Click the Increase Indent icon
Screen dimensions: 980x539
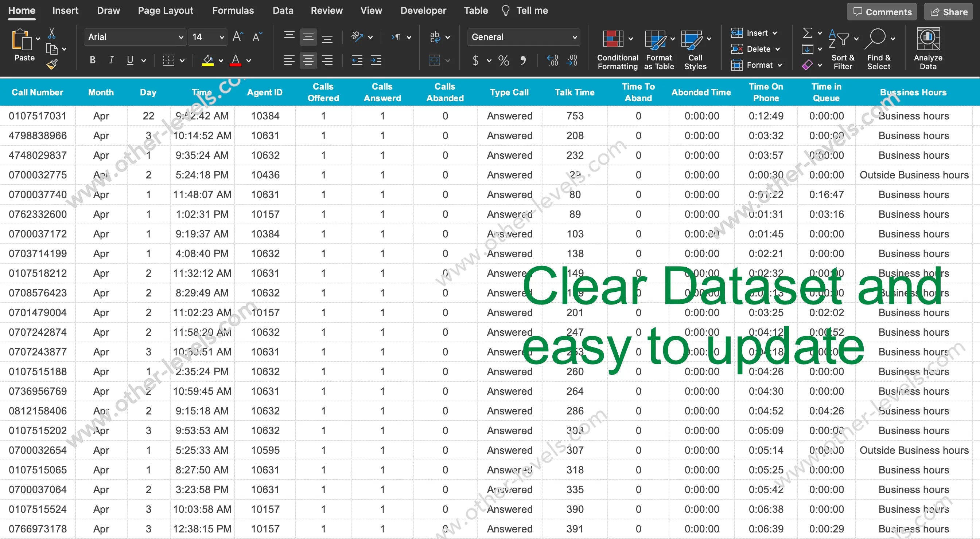click(x=376, y=60)
